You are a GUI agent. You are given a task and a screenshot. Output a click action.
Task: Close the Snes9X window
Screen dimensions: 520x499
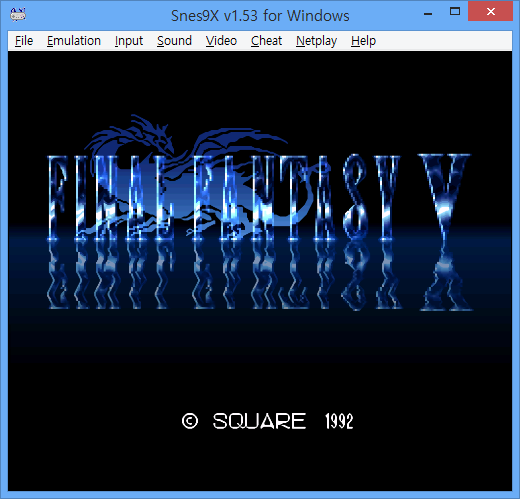click(x=490, y=12)
